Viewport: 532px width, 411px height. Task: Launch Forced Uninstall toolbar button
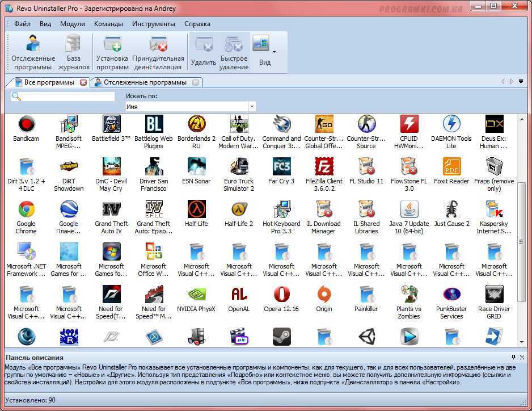pyautogui.click(x=158, y=52)
